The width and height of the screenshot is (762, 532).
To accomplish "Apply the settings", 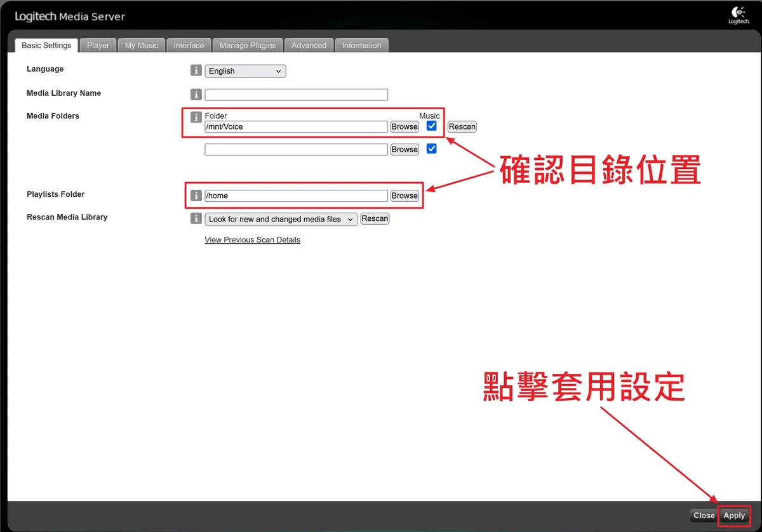I will pos(734,515).
